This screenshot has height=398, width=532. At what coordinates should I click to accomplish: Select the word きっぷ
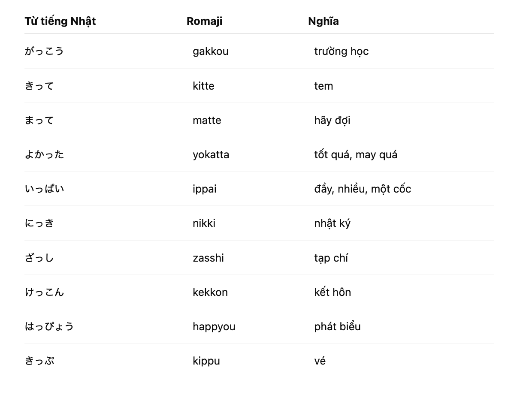coord(39,361)
